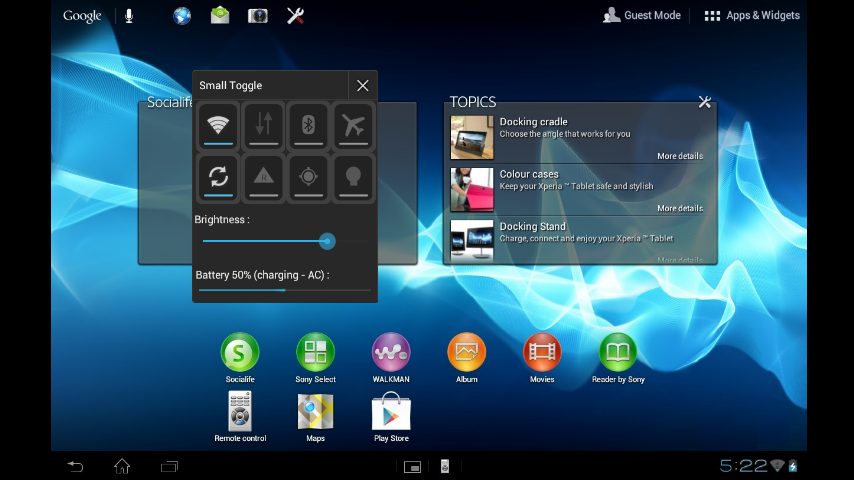
Task: Open the Maps app
Action: click(x=315, y=412)
